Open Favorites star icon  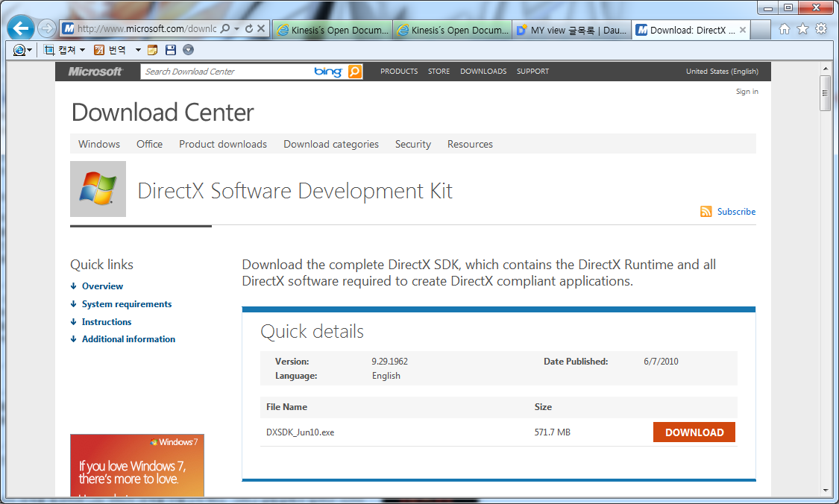tap(802, 29)
